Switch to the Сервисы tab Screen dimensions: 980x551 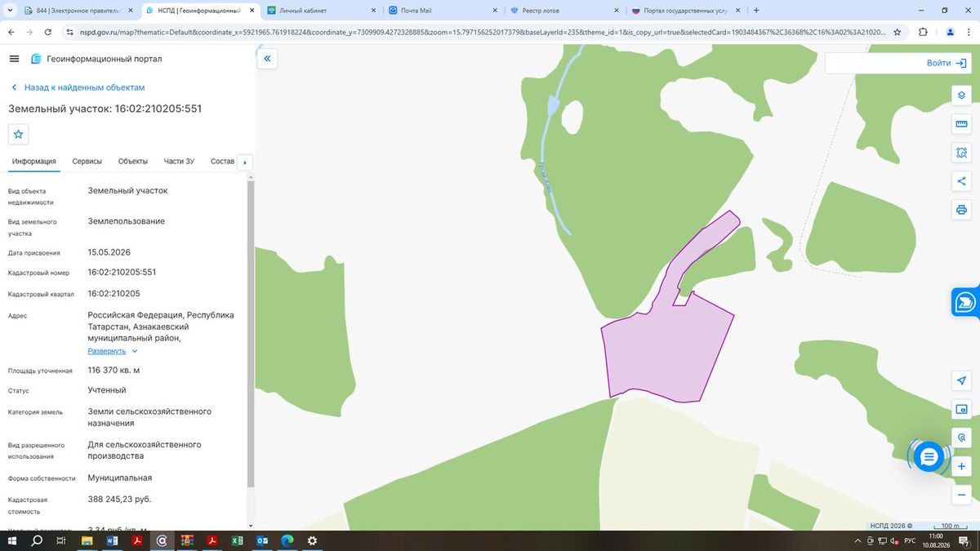click(x=87, y=162)
